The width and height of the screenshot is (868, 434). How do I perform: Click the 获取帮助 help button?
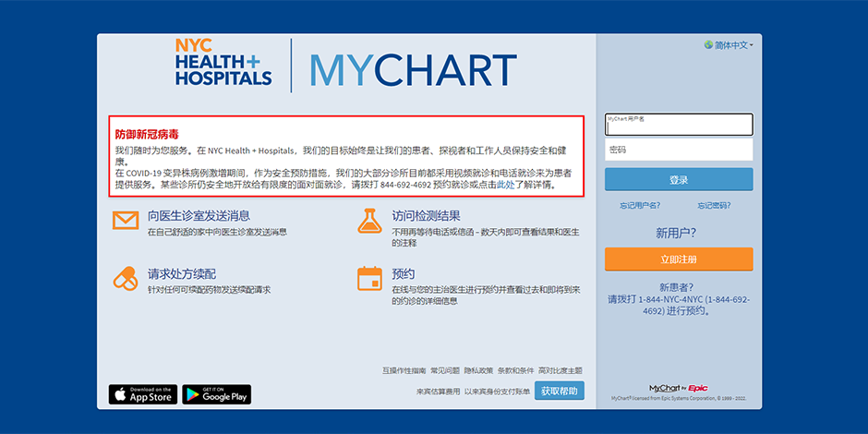click(x=559, y=392)
